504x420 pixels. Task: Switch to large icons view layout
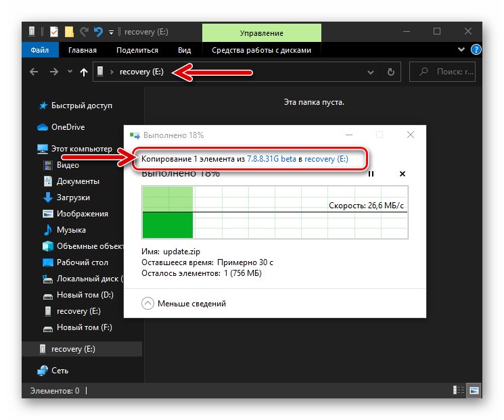pyautogui.click(x=474, y=390)
